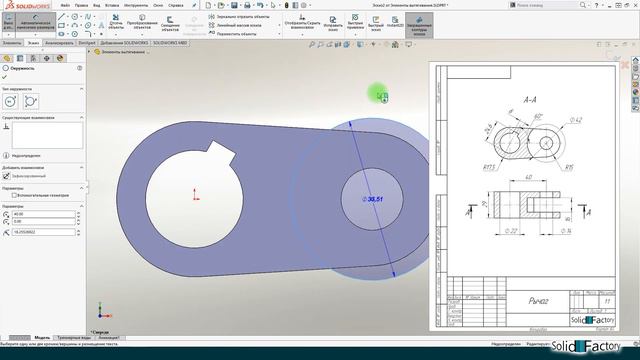This screenshot has width=640, height=360.
Task: Click the Quick Snaps tool
Action: 355,21
